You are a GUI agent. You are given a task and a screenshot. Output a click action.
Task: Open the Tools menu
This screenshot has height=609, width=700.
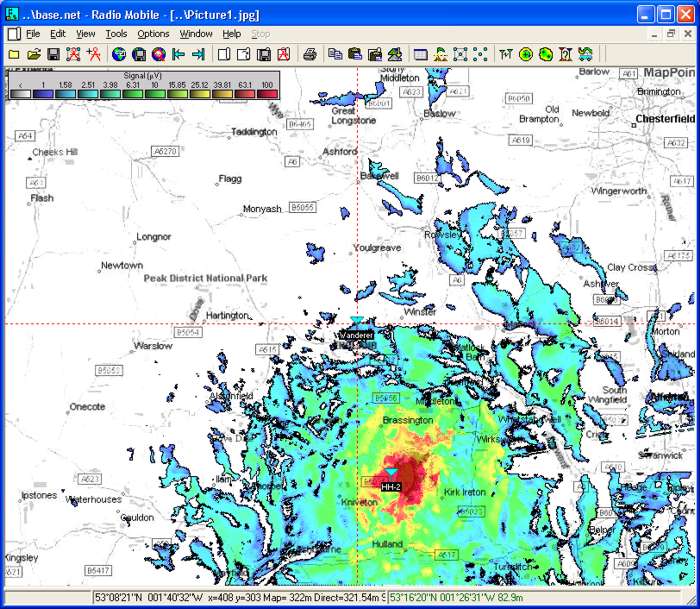[116, 33]
